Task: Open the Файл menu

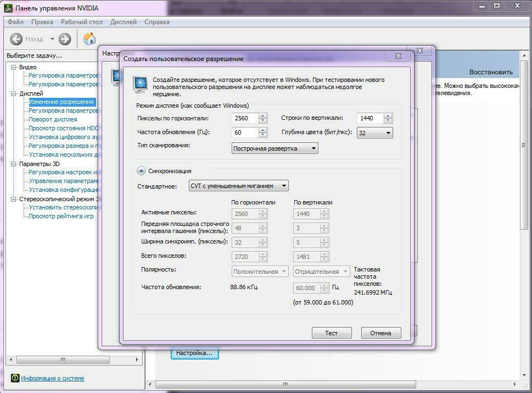Action: 15,22
